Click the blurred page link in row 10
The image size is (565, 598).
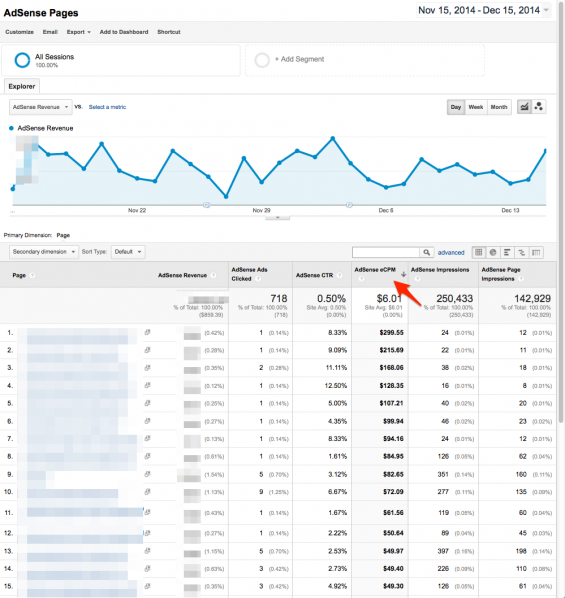point(72,494)
